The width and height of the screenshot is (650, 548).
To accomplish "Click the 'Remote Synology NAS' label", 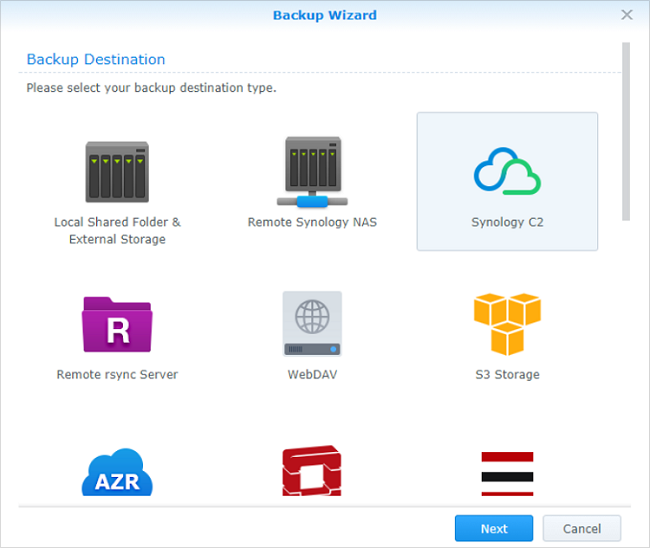I will (312, 222).
